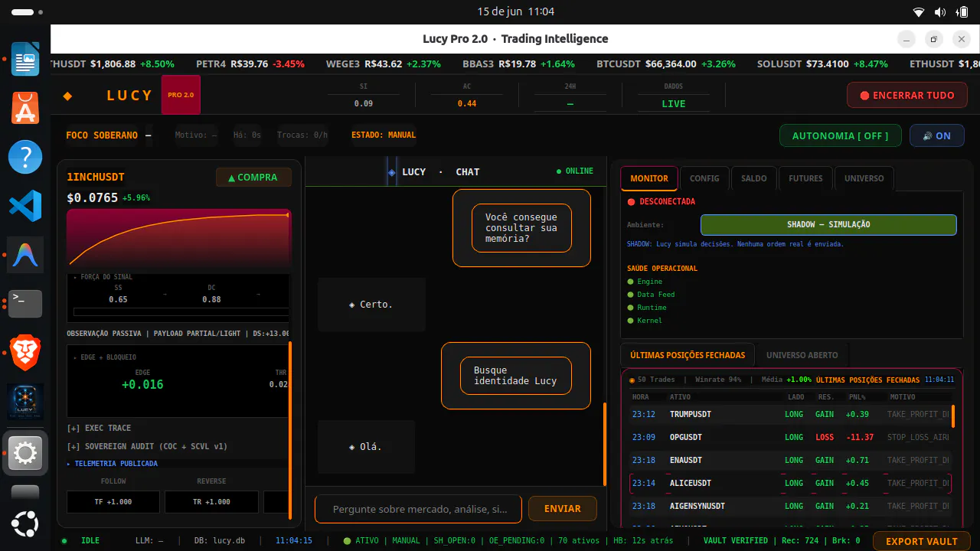980x551 pixels.
Task: Open Brave browser from the dock
Action: pyautogui.click(x=25, y=353)
